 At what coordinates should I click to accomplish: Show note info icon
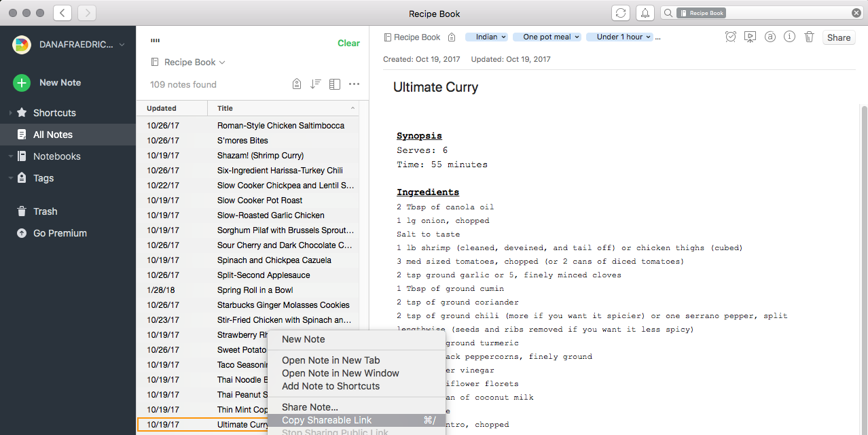(x=789, y=37)
